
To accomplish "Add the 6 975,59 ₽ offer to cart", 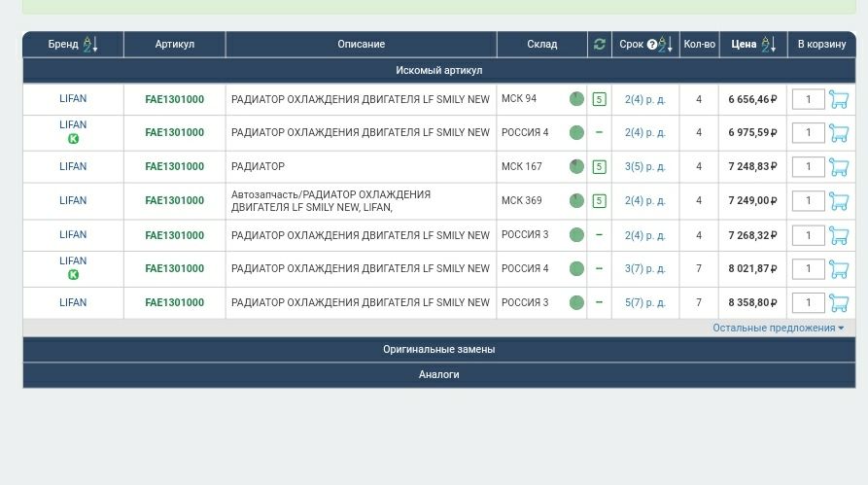I will [839, 133].
